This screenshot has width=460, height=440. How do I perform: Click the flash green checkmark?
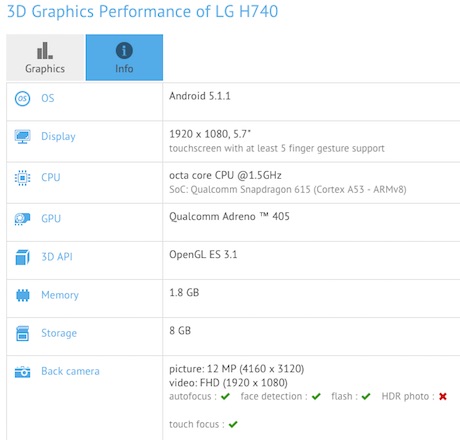pyautogui.click(x=366, y=396)
